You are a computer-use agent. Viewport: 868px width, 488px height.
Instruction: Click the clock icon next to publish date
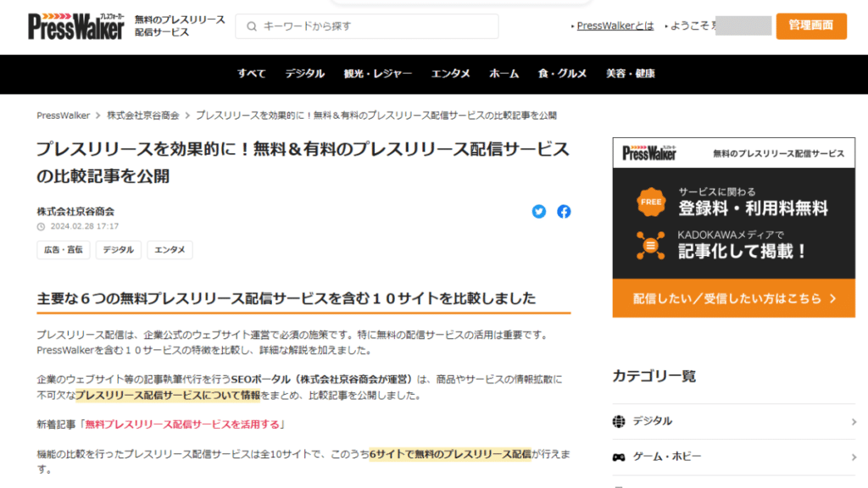tap(41, 227)
